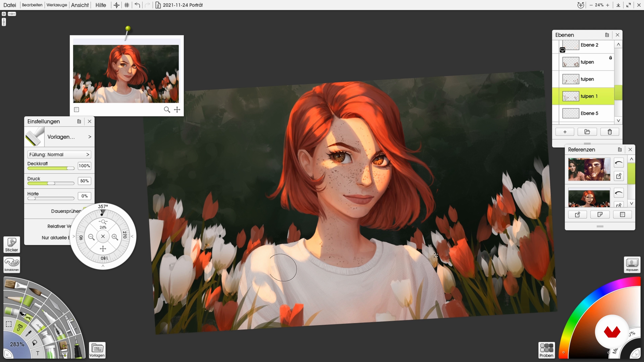Open the Bearbeiten menu
Screen dimensions: 644x362
click(x=32, y=5)
